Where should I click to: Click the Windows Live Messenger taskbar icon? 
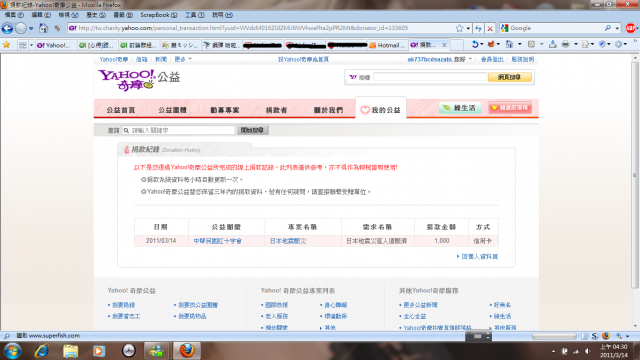[156, 351]
